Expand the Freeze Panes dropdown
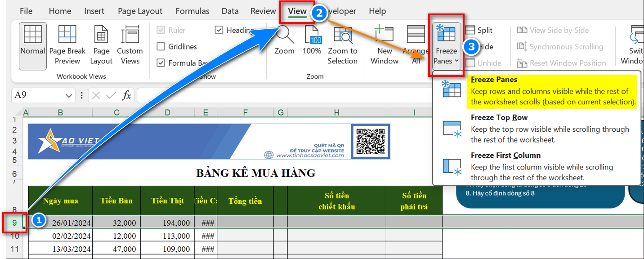Viewport: 644px width, 259px height. (x=446, y=61)
